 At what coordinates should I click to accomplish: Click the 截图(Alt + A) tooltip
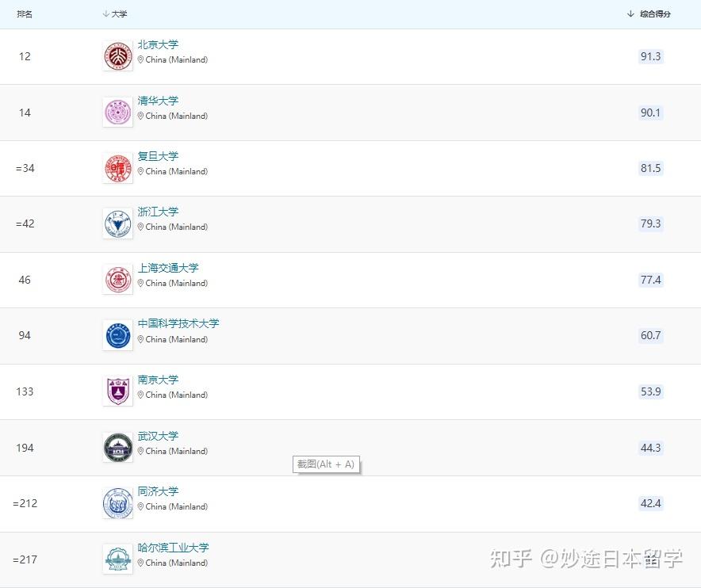326,464
